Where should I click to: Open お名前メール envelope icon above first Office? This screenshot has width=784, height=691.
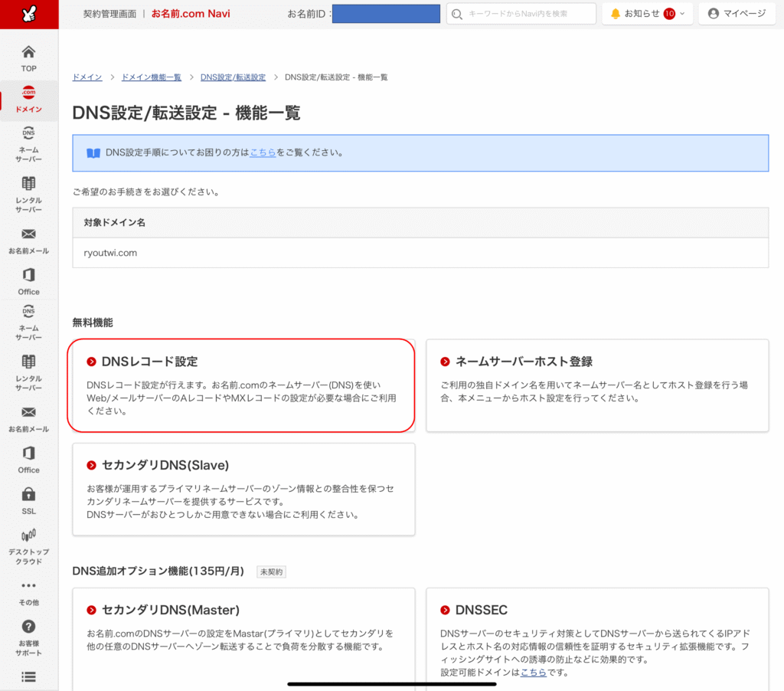coord(28,234)
